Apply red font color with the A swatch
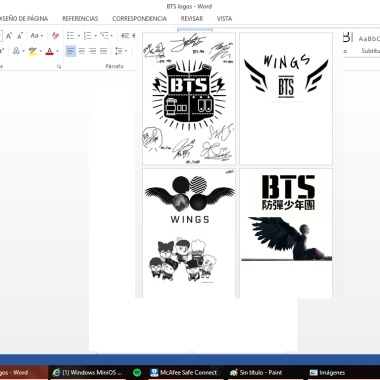380x380 pixels. click(x=50, y=51)
